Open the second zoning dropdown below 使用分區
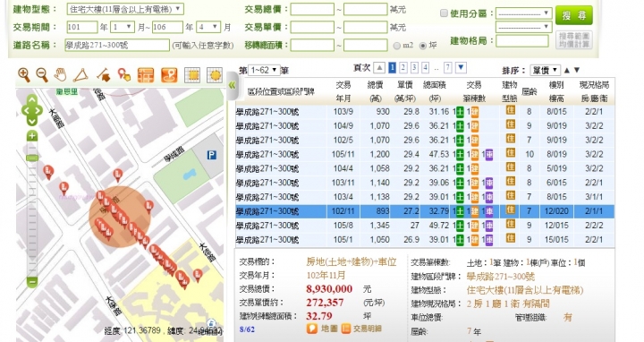The width and height of the screenshot is (644, 342). point(523,27)
